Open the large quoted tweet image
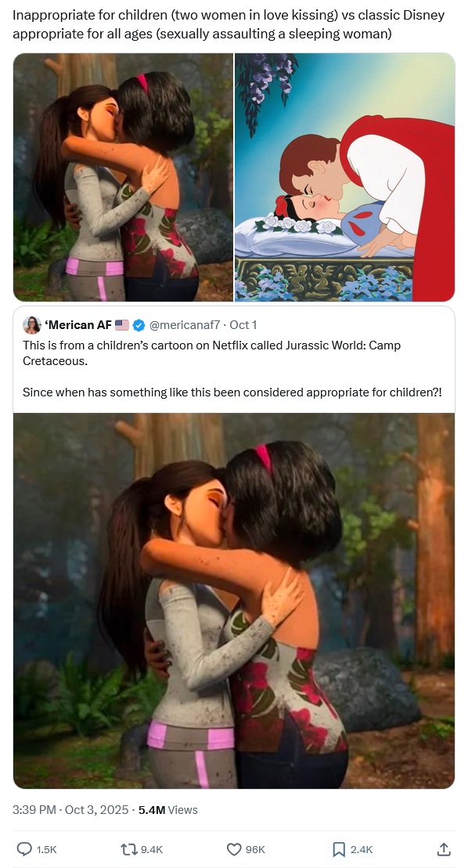This screenshot has width=468, height=868. [x=234, y=601]
